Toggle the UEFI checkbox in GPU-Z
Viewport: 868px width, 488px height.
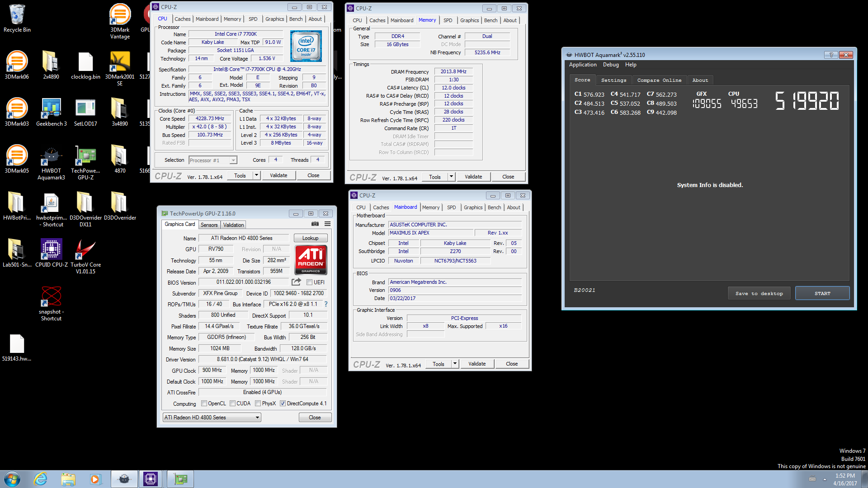(x=309, y=282)
